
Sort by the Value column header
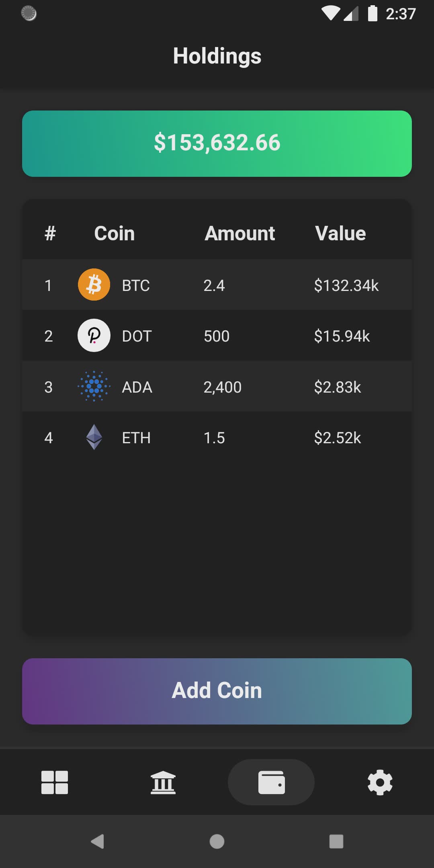(x=340, y=233)
